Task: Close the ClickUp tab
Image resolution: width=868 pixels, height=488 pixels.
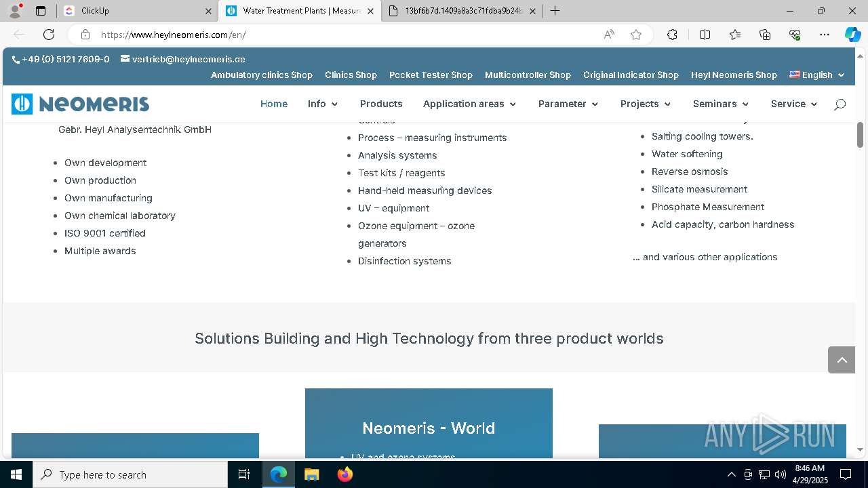Action: coord(208,11)
